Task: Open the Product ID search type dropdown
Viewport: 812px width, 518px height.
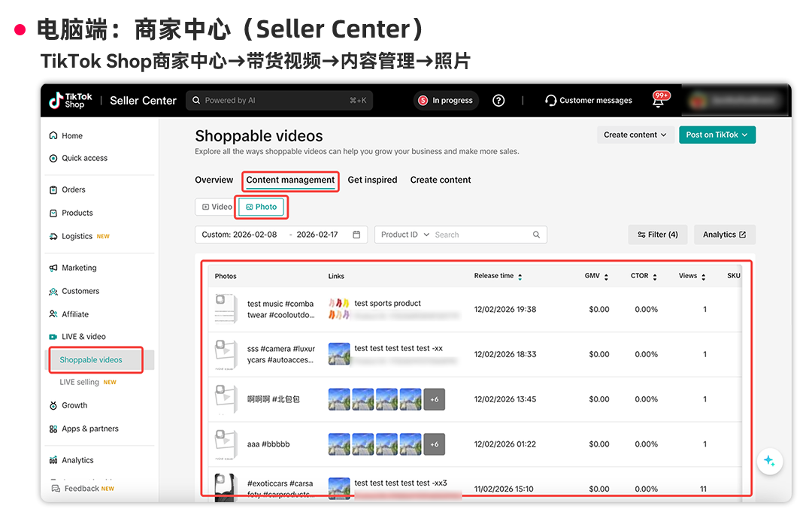Action: click(405, 235)
